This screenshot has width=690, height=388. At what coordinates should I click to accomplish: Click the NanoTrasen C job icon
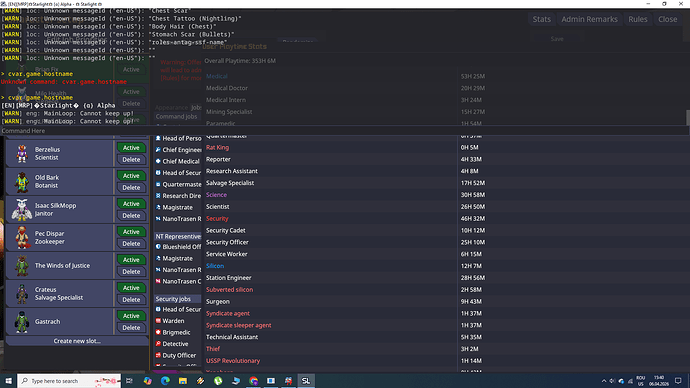[158, 281]
